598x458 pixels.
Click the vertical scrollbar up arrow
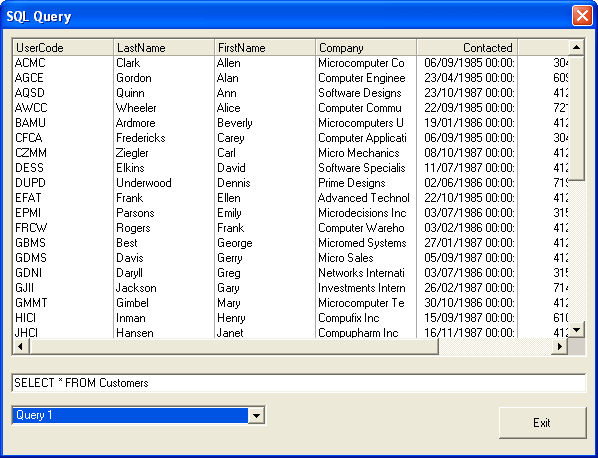576,48
